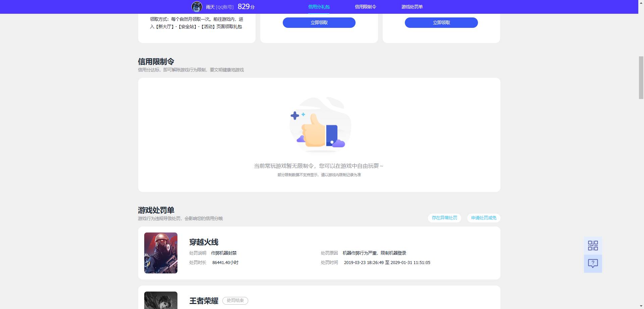Click the question-mark feedback icon
Image resolution: width=644 pixels, height=309 pixels.
click(593, 264)
